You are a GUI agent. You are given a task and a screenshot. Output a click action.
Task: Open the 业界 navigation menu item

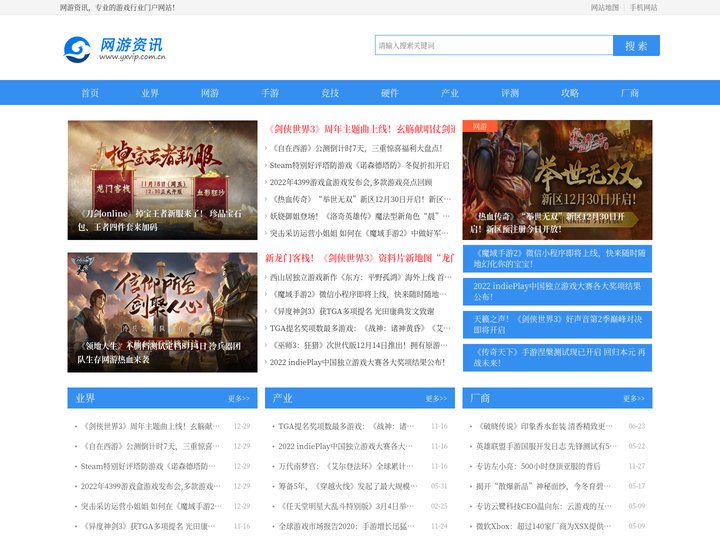(x=150, y=93)
